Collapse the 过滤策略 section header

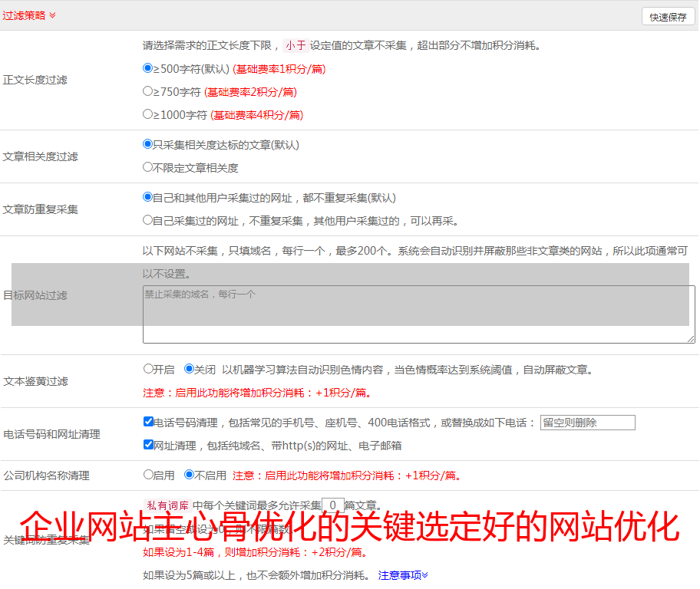coord(29,15)
